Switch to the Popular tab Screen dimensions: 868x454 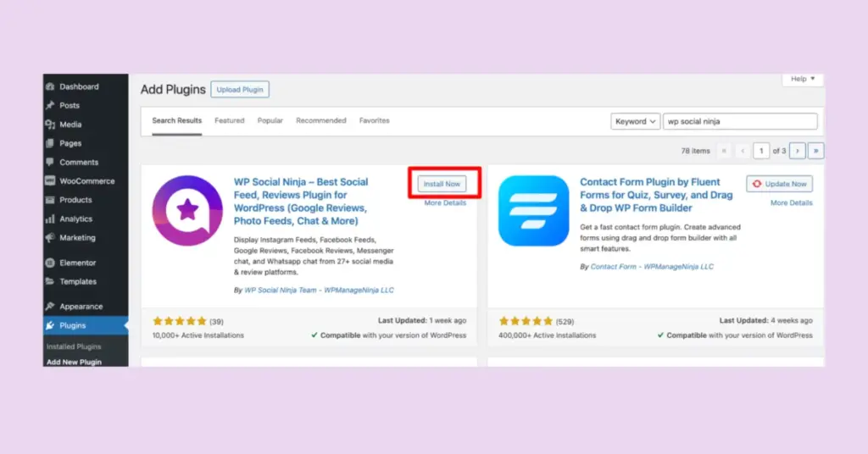270,120
